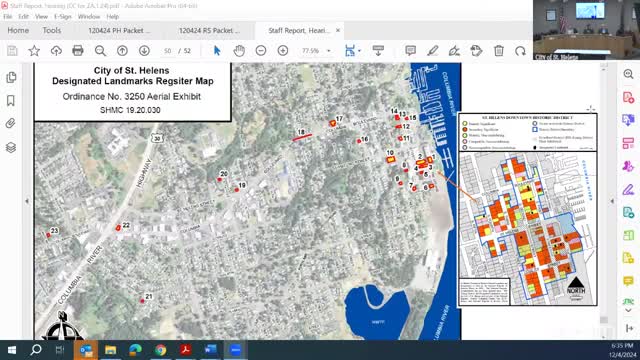Delete page with trash icon
This screenshot has width=640, height=360.
tap(499, 51)
